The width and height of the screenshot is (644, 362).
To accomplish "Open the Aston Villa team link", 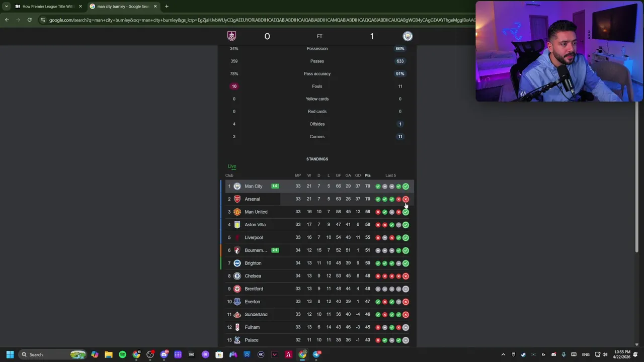I will click(255, 225).
